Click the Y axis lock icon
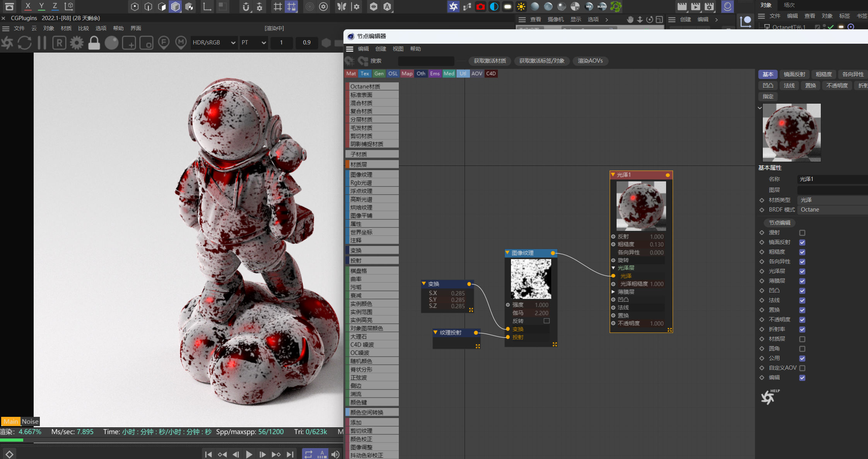868x459 pixels. [x=41, y=6]
